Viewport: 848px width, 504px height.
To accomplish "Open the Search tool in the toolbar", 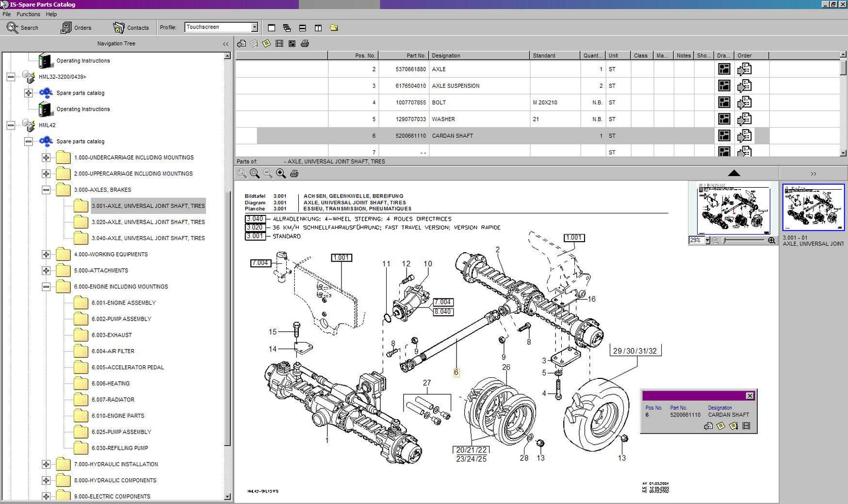I will [22, 28].
